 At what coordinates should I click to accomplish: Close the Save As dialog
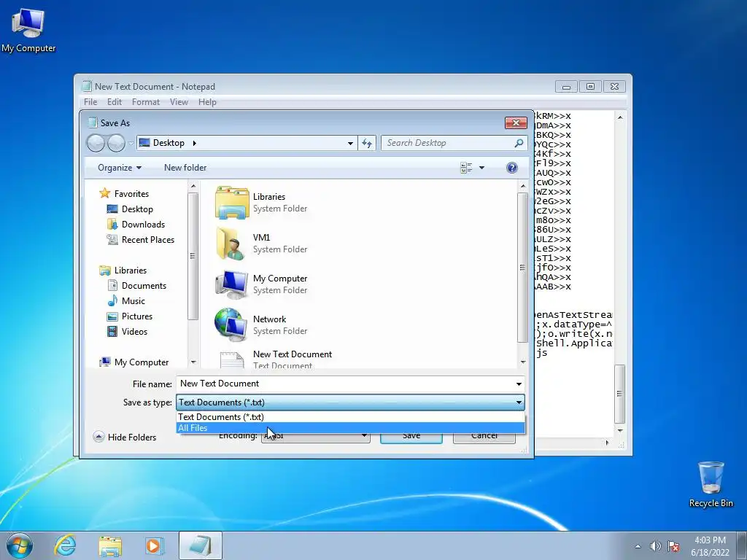click(x=516, y=122)
